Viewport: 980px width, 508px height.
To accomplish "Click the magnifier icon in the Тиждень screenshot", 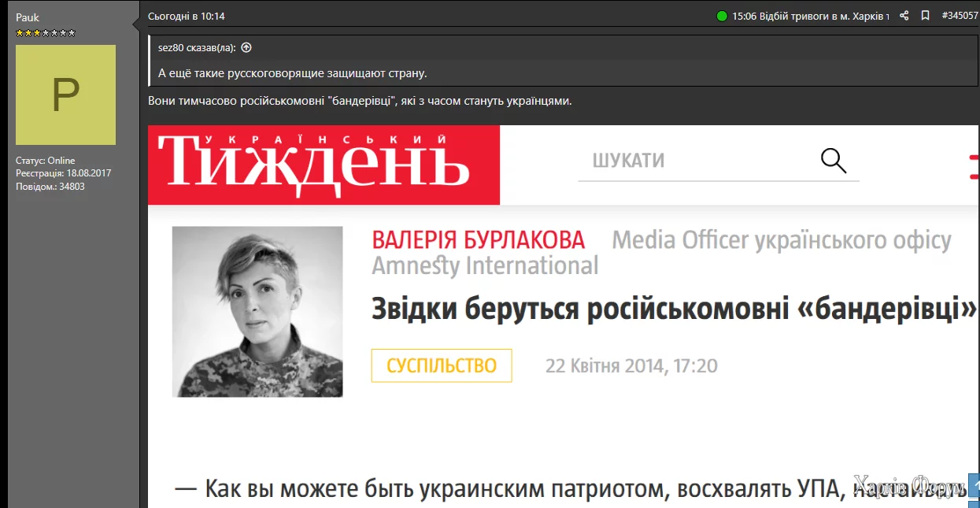I will tap(834, 161).
